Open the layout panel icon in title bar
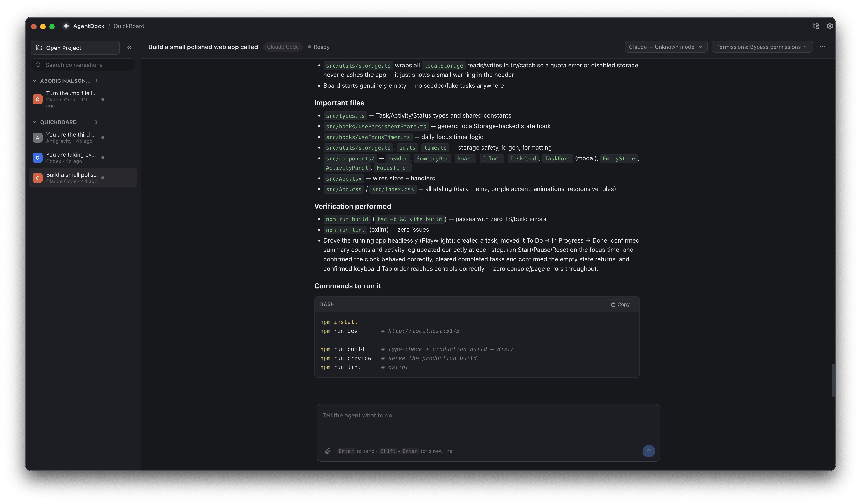 click(x=816, y=26)
